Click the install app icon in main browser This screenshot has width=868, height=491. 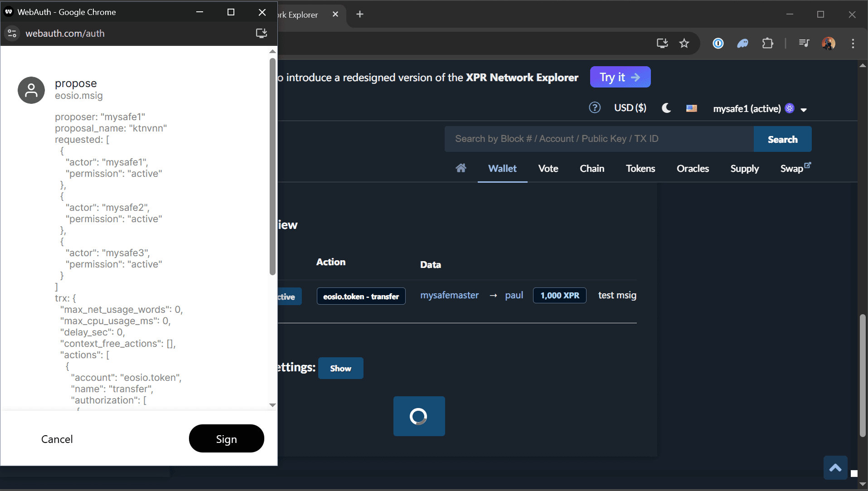coord(662,44)
